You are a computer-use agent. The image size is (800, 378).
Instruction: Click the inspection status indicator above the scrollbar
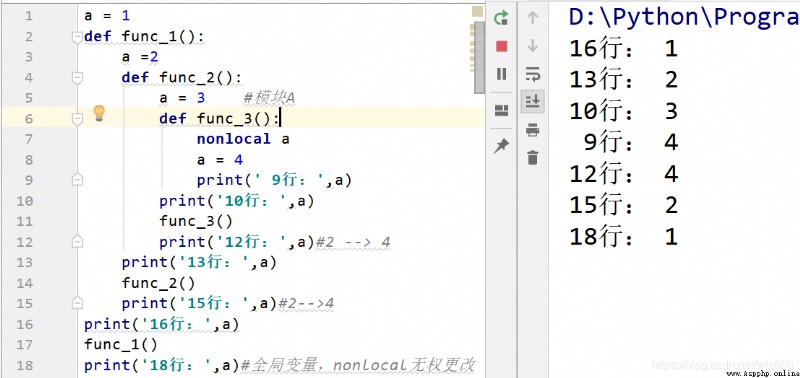point(478,12)
